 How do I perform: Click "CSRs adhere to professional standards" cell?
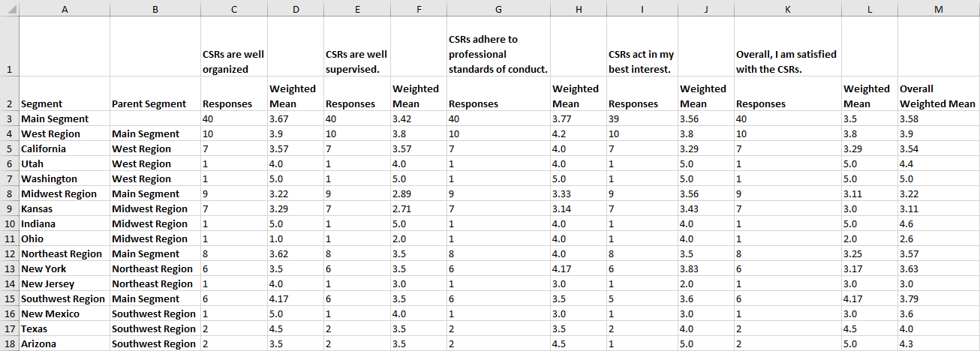(498, 54)
